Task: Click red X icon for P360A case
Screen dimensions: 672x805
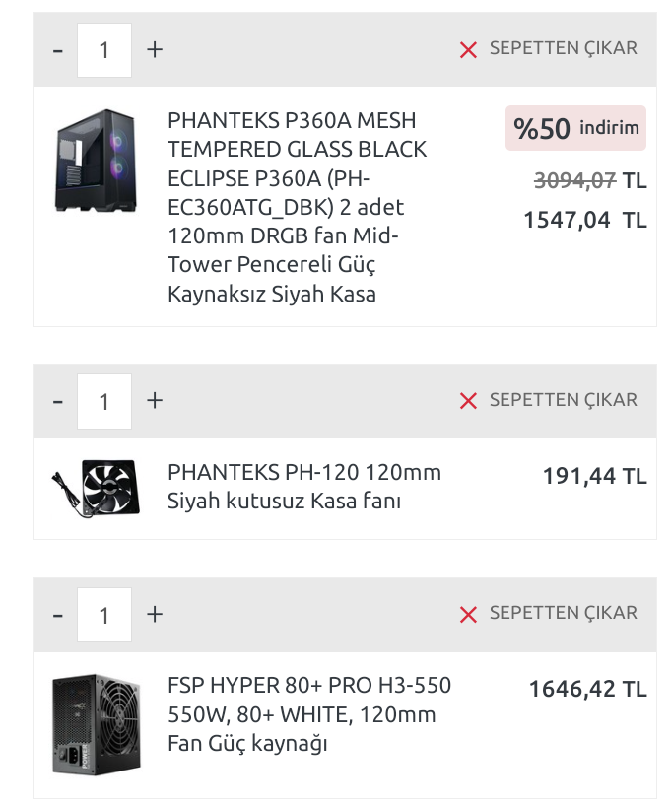Action: (x=468, y=49)
